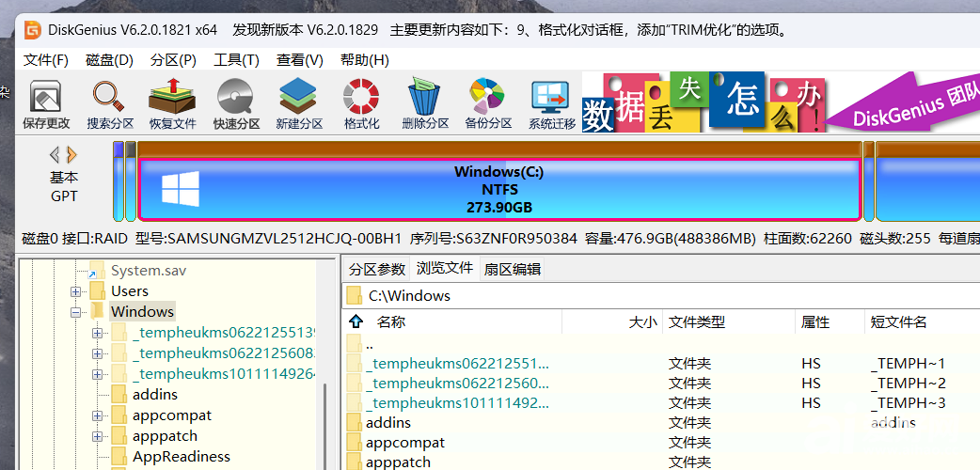
Task: Expand the appcompat tree node
Action: pyautogui.click(x=97, y=415)
